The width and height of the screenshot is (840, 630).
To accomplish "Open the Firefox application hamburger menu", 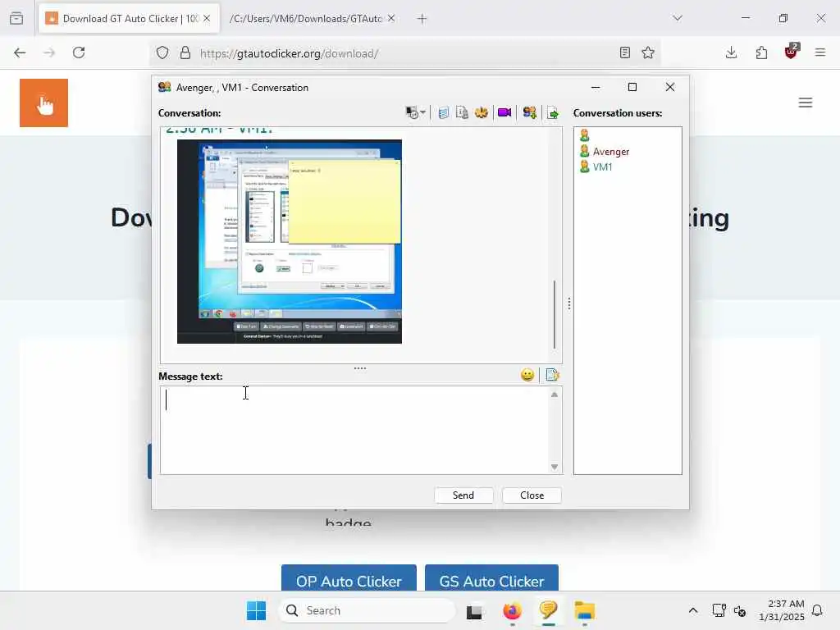I will pos(820,52).
